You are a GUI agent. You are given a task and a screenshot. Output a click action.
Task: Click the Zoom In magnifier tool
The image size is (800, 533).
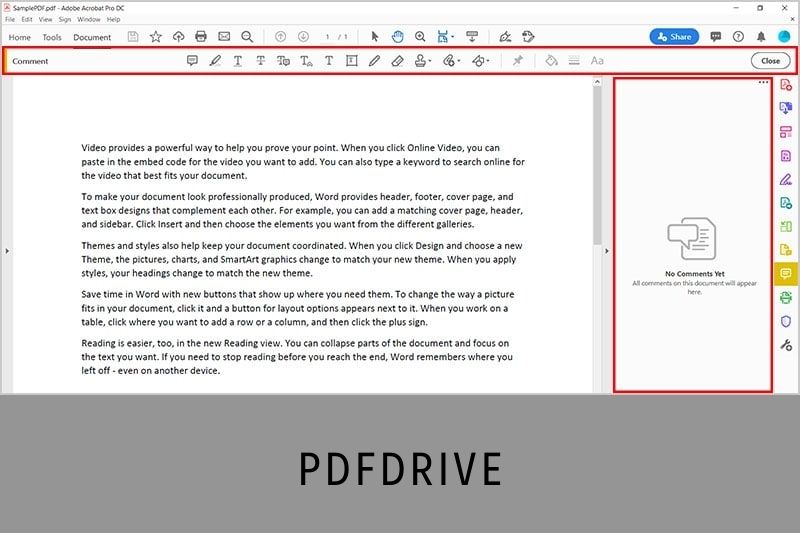point(420,37)
